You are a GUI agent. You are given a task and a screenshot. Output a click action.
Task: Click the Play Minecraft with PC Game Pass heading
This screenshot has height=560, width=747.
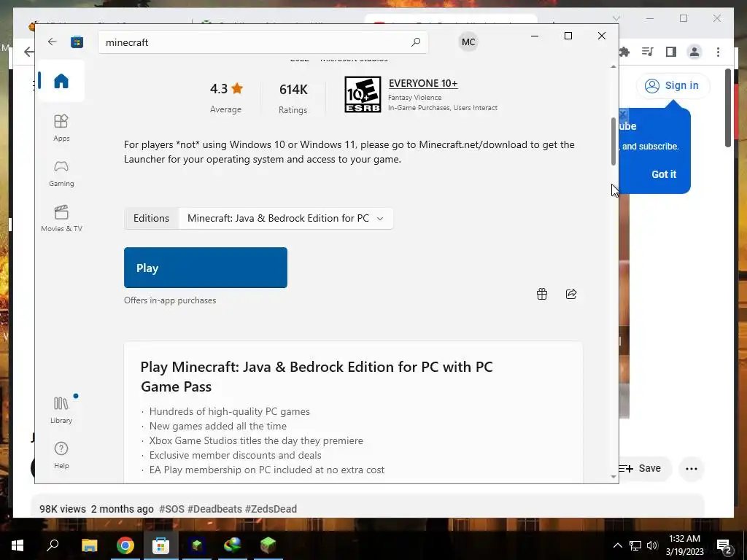[x=317, y=376]
